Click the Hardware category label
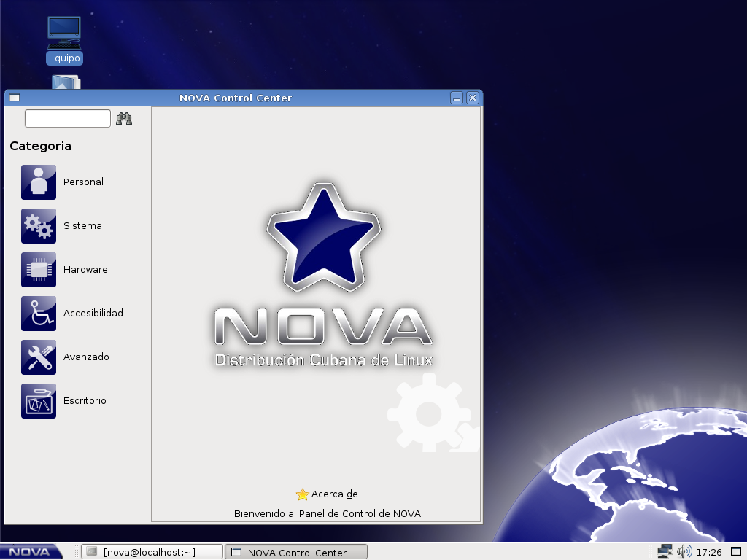747x560 pixels. (85, 270)
